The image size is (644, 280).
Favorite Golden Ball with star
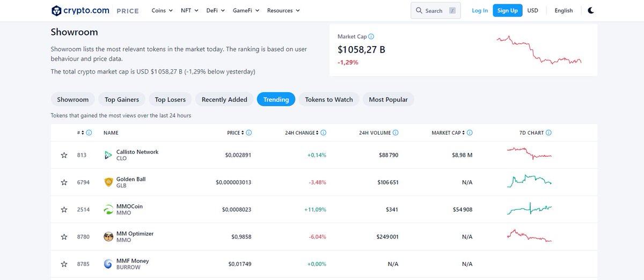[x=64, y=182]
